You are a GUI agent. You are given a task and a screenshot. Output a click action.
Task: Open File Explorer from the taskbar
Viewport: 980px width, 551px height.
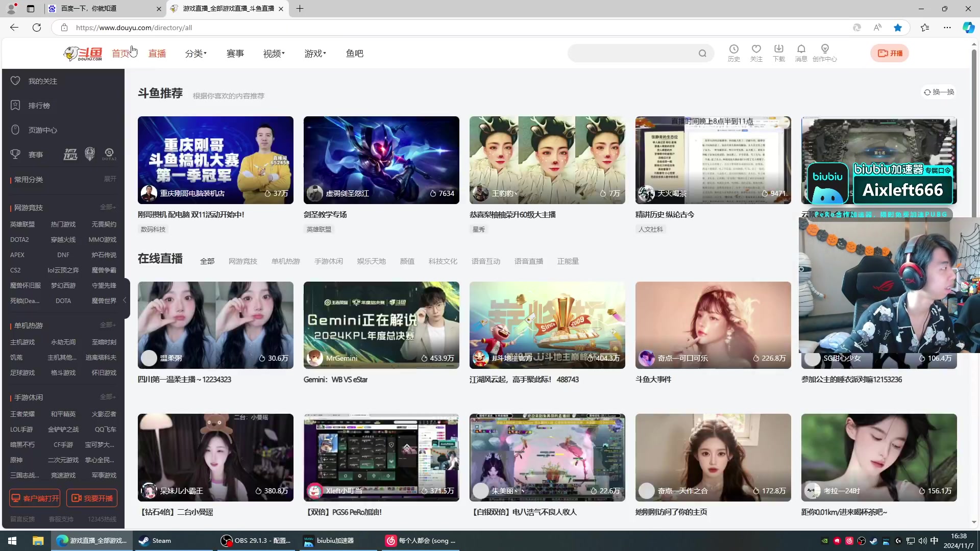(x=38, y=541)
